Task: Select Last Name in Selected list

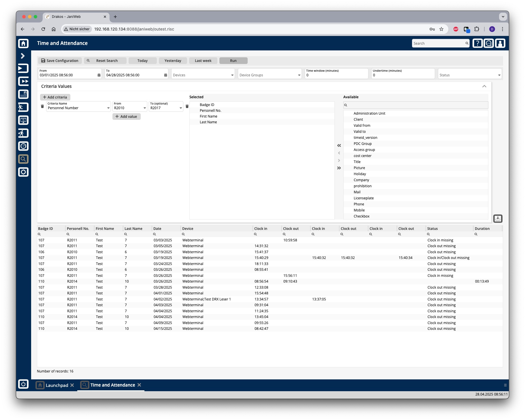Action: click(x=262, y=122)
